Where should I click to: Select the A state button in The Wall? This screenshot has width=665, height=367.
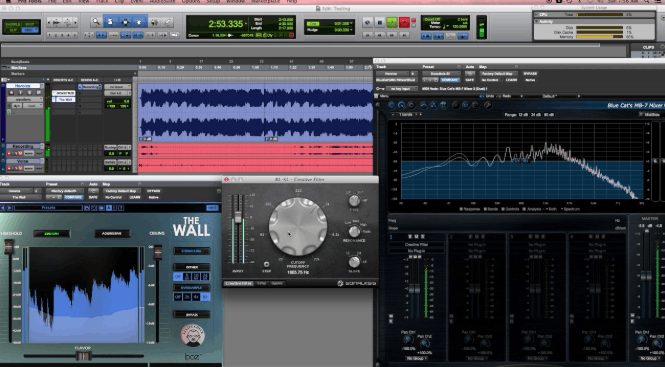(x=109, y=208)
